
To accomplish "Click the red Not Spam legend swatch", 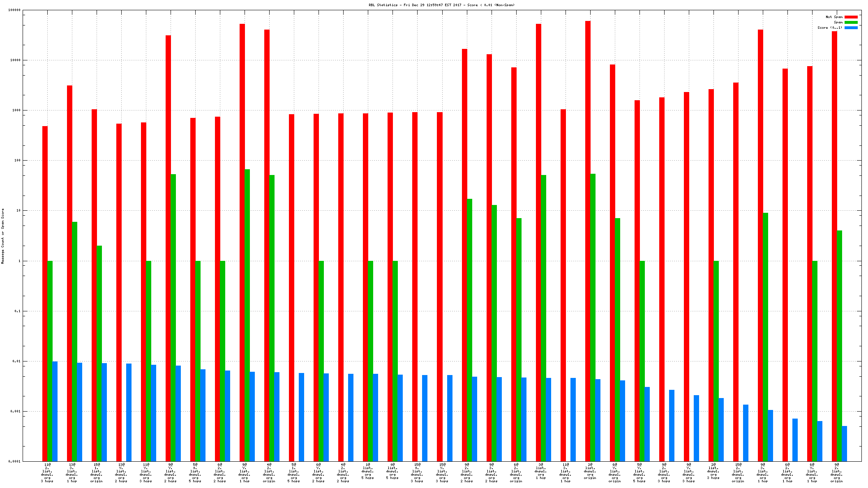I will tap(851, 17).
